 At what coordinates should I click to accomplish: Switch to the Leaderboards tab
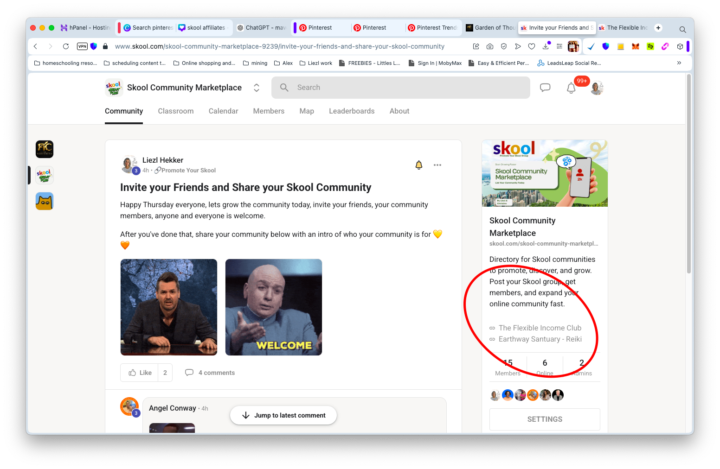(351, 111)
